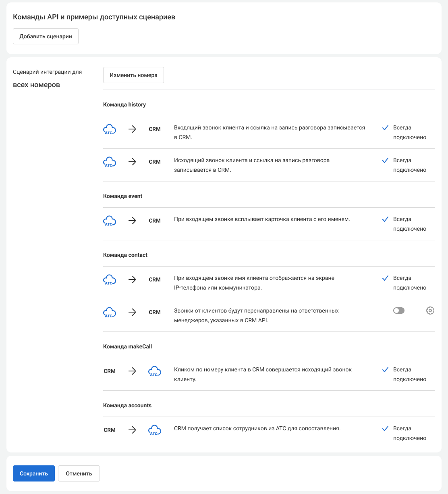Click the ATC cloud icon in the incoming call history row

(x=110, y=129)
